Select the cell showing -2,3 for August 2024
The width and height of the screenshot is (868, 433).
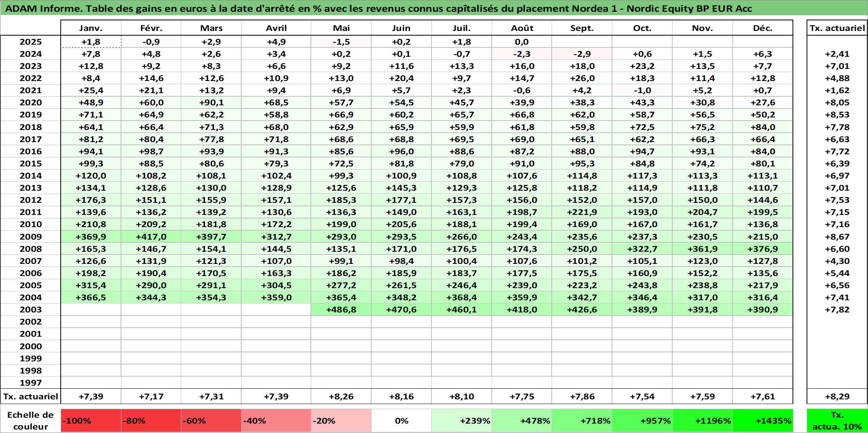point(522,54)
